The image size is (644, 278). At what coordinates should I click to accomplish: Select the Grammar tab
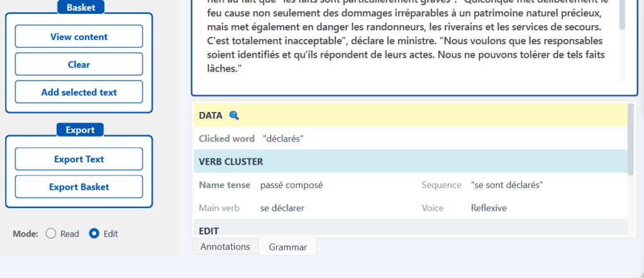click(x=287, y=247)
